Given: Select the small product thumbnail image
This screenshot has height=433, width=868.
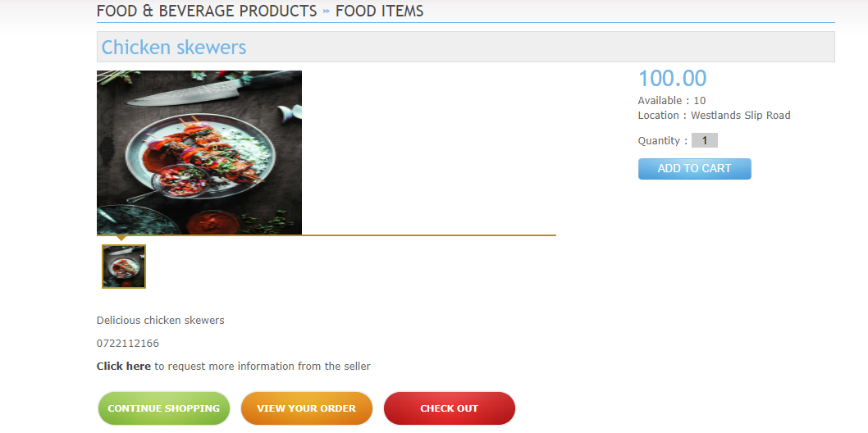Looking at the screenshot, I should [124, 267].
